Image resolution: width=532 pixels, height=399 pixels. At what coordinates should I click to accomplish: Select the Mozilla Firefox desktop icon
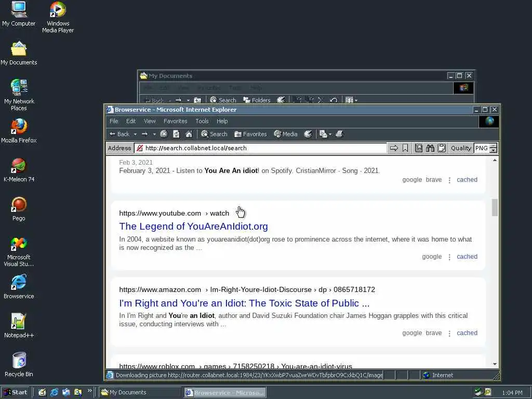(x=19, y=130)
